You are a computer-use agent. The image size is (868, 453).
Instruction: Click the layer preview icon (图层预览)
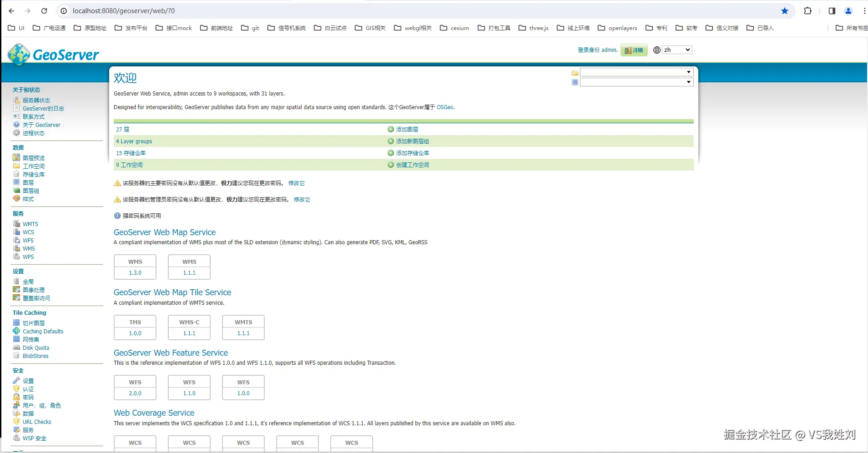[x=16, y=158]
